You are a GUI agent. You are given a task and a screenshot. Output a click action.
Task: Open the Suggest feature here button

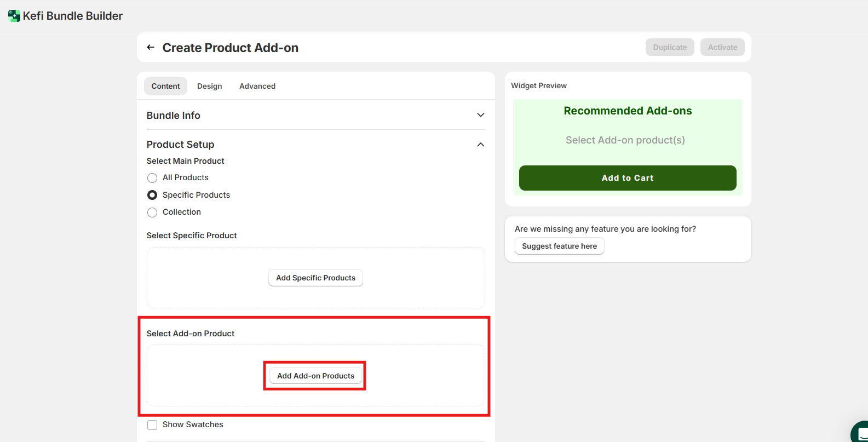559,246
